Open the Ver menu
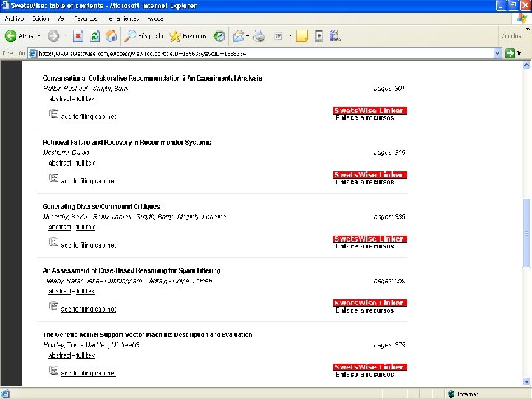The height and width of the screenshot is (399, 532). 61,18
